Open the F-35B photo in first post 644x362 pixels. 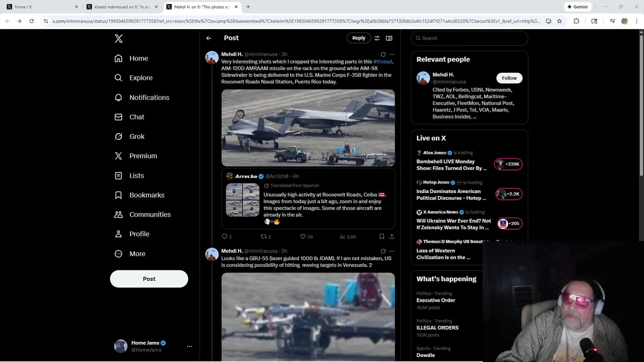[x=308, y=128]
